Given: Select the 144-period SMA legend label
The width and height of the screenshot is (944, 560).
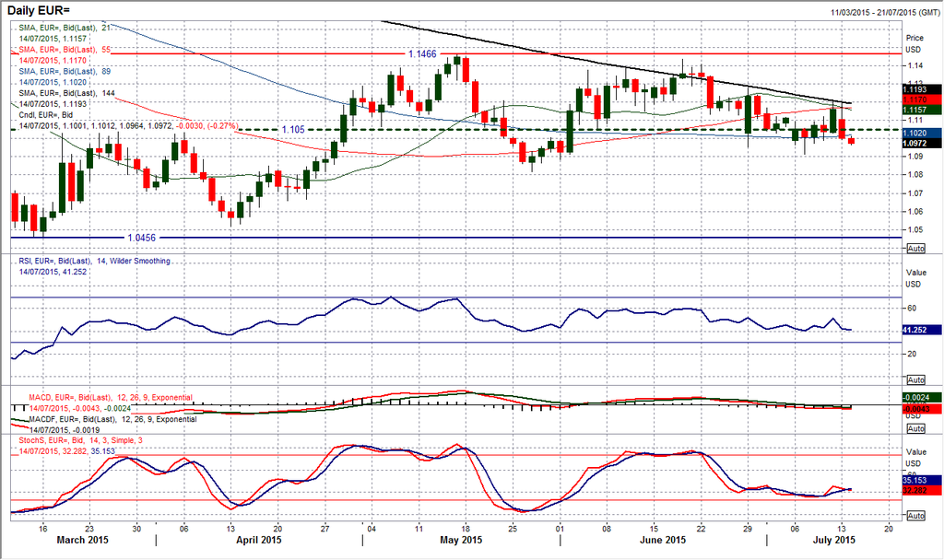Looking at the screenshot, I should pos(66,93).
